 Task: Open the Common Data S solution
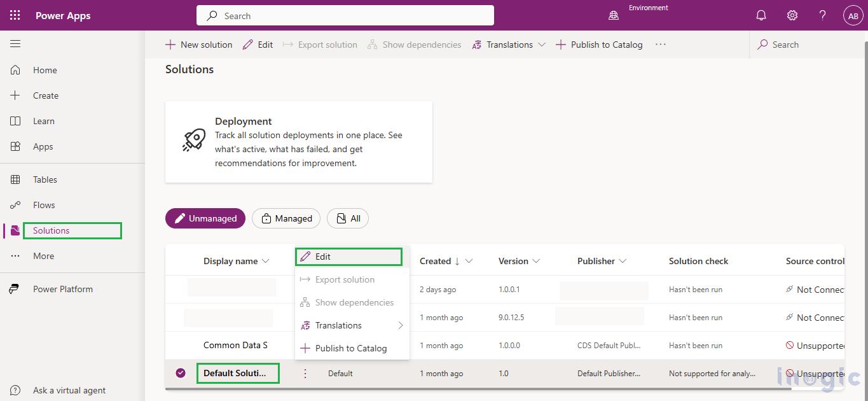coord(235,345)
